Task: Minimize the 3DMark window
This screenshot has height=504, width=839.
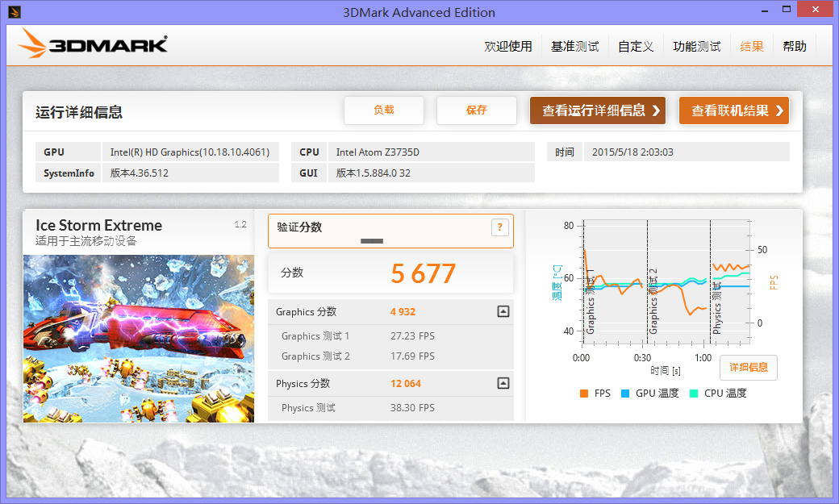Action: [x=765, y=10]
